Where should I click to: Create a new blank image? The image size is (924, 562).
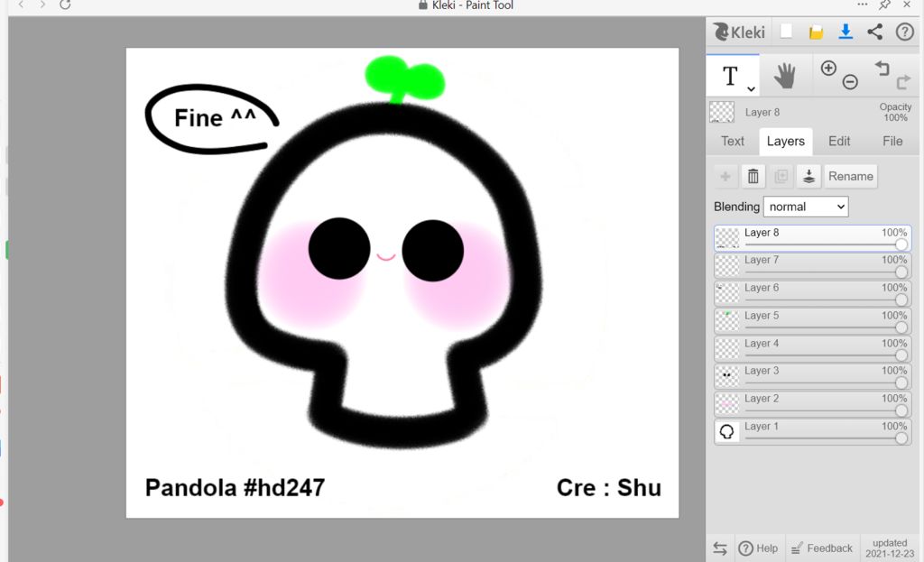[786, 32]
